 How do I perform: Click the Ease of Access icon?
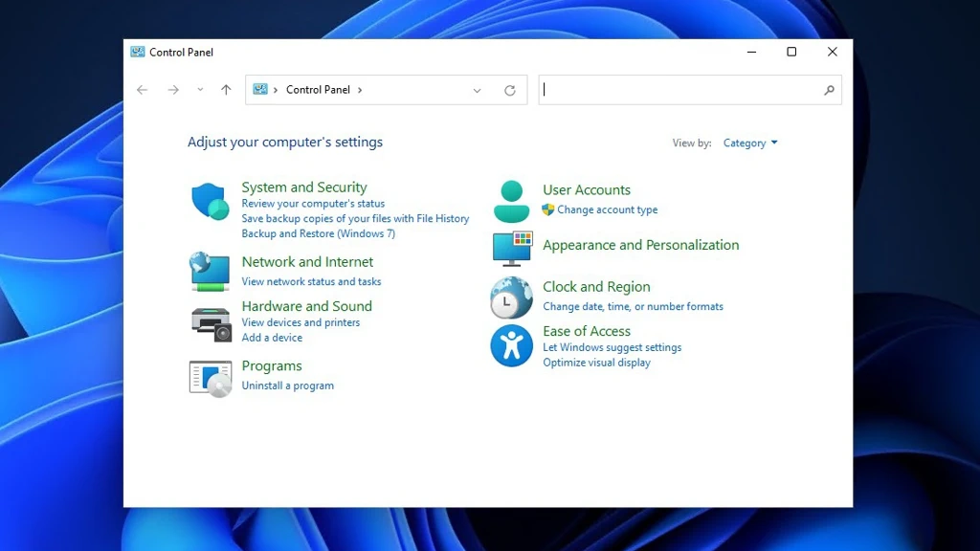coord(511,345)
